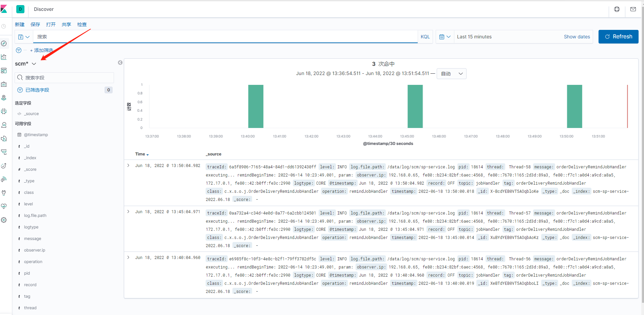The width and height of the screenshot is (644, 315).
Task: Click the @timestamp field
Action: point(36,135)
